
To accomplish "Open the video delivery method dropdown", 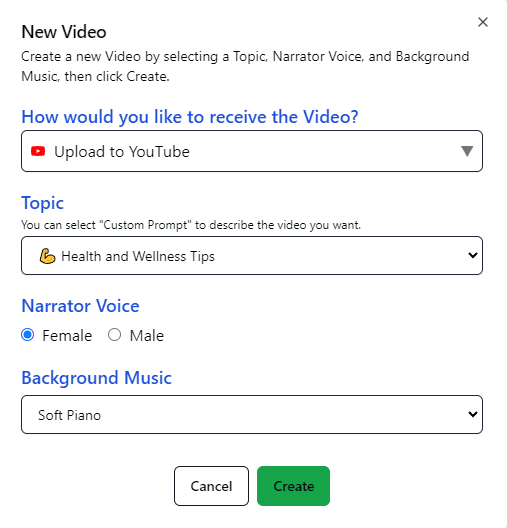I will coord(252,151).
